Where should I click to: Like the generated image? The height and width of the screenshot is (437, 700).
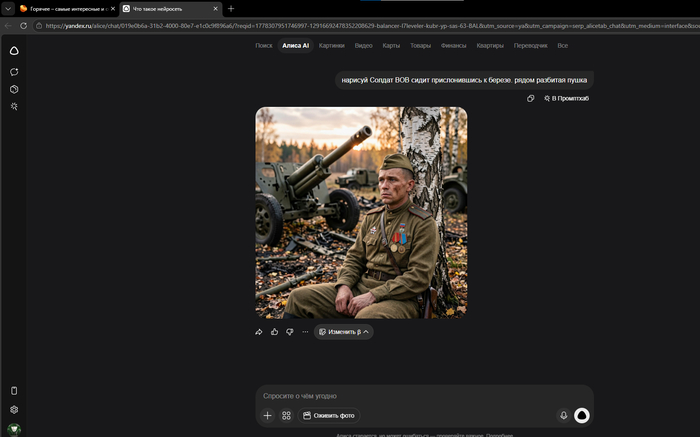point(274,332)
